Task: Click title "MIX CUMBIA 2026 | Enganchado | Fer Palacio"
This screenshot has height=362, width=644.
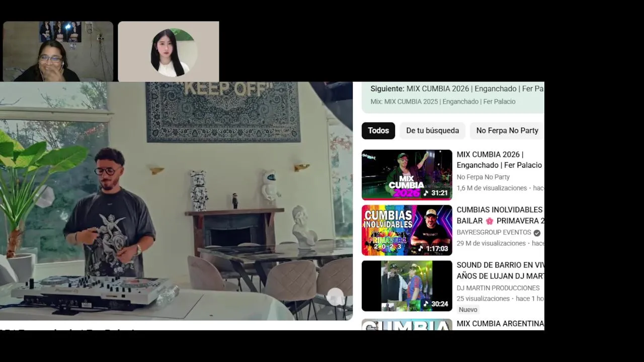Action: 500,160
